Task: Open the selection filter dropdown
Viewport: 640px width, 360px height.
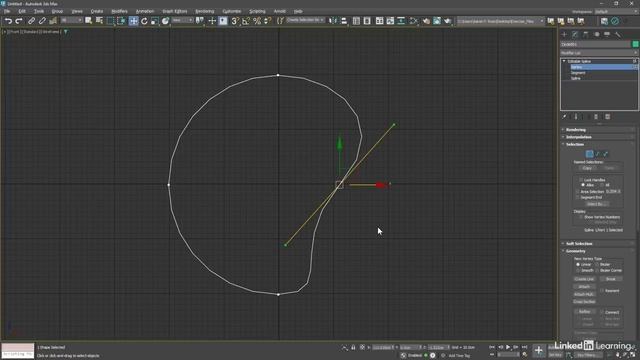Action: click(71, 20)
